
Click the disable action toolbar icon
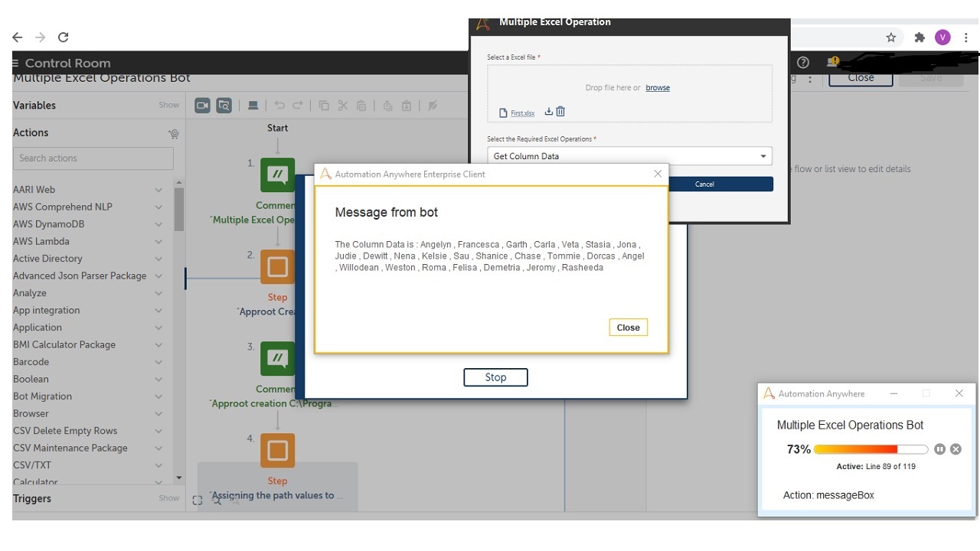coord(433,106)
